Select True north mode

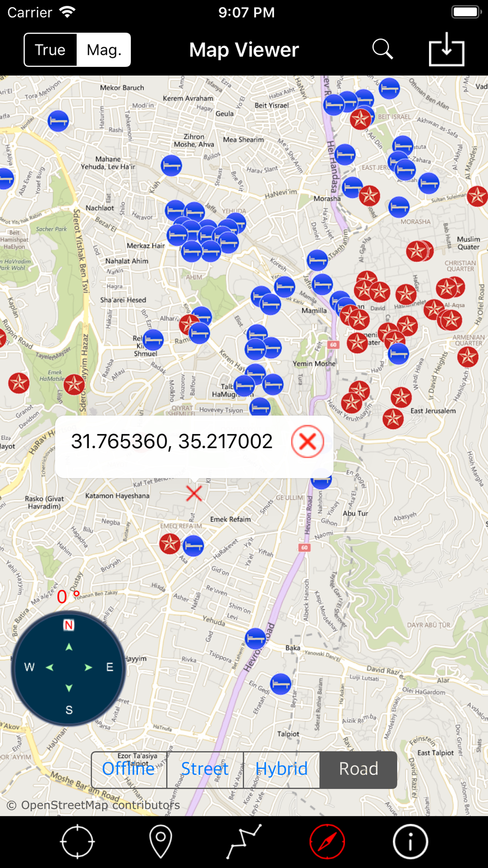[x=50, y=50]
